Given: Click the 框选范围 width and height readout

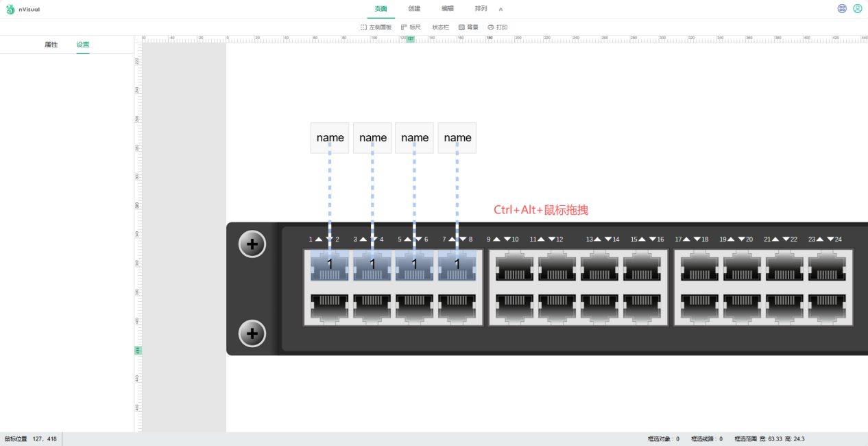Looking at the screenshot, I should tap(769, 439).
